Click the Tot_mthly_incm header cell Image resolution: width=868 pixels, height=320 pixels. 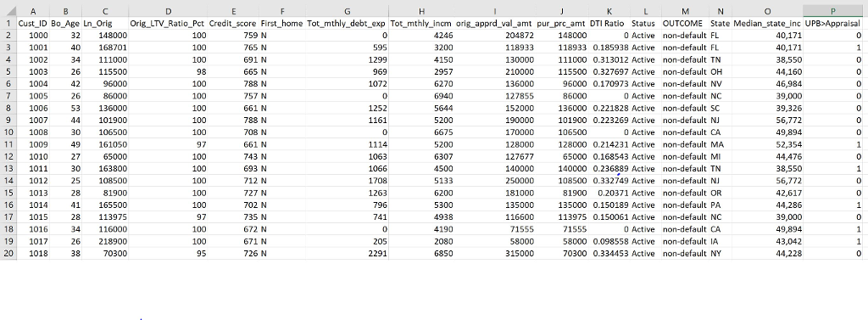422,23
